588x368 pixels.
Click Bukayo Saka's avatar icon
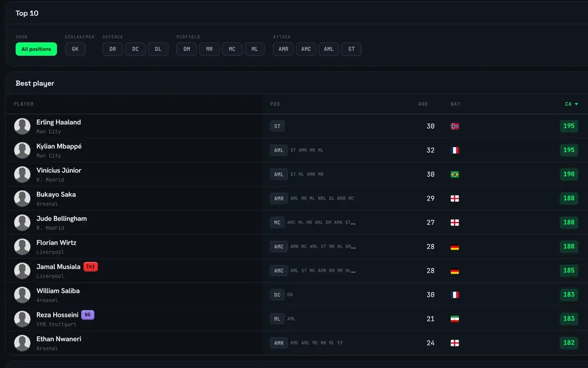[x=22, y=198]
